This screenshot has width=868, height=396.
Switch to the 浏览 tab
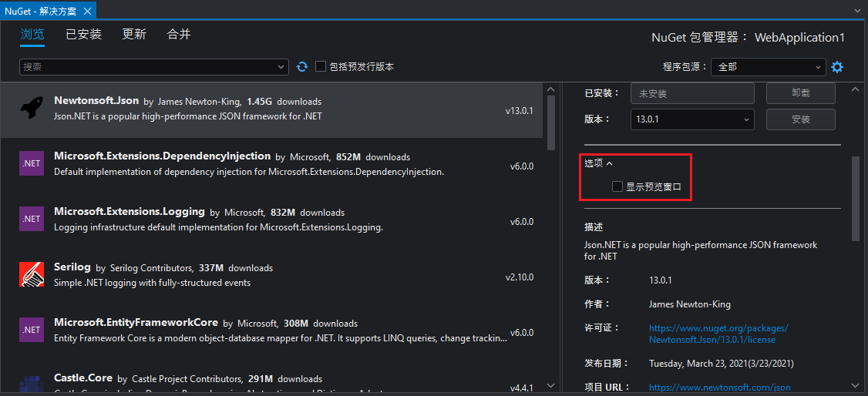(32, 35)
